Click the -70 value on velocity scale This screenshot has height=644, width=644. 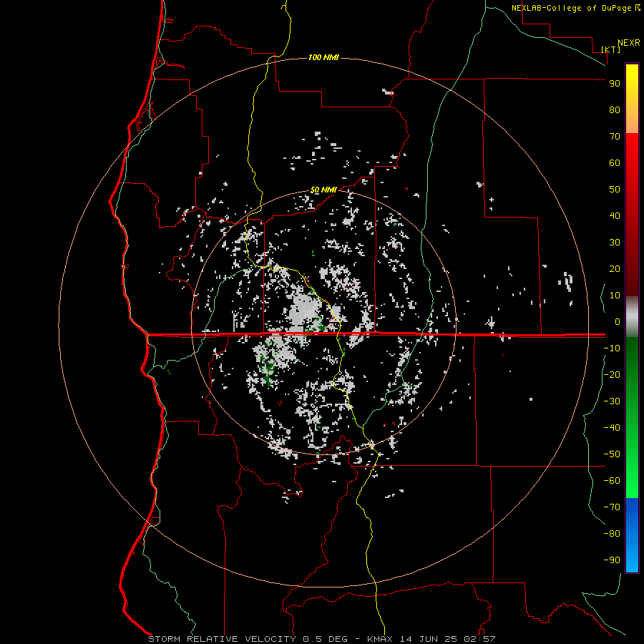click(612, 507)
